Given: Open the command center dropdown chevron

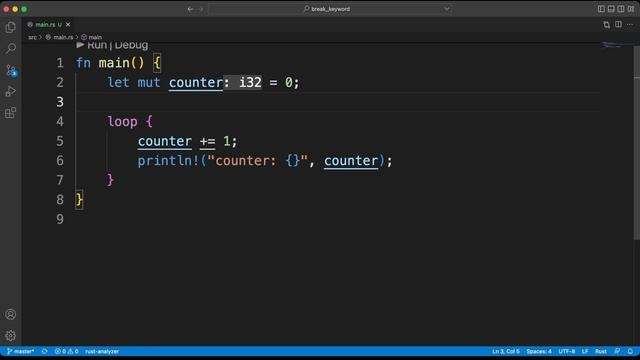Looking at the screenshot, I should click(x=447, y=9).
